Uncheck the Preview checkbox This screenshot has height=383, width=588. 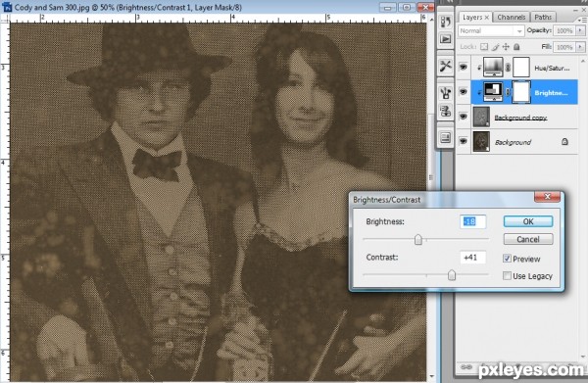click(507, 259)
